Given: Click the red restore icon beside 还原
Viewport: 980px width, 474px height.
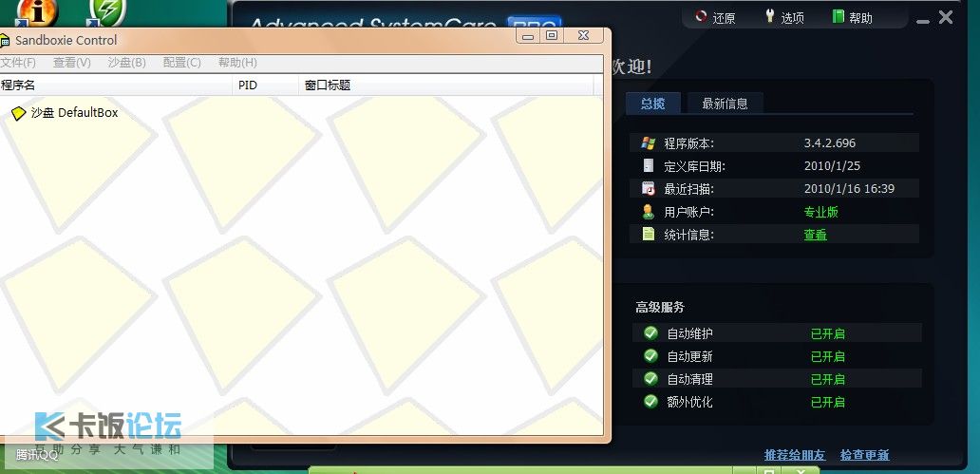Looking at the screenshot, I should [x=701, y=16].
